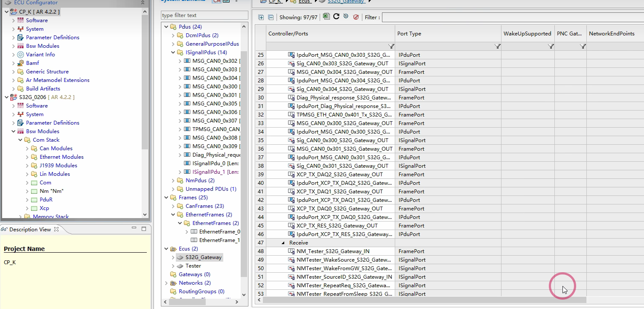Expand CanFrames (23) folder
Image resolution: width=644 pixels, height=309 pixels.
173,206
